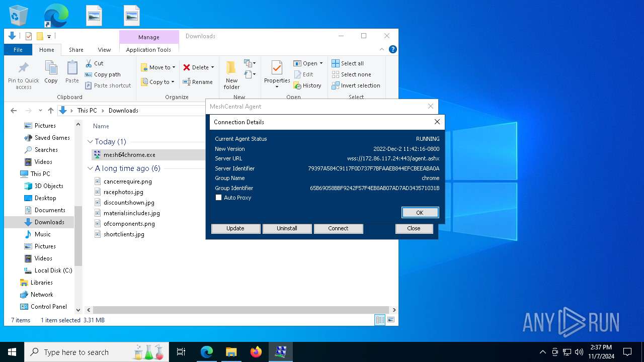
Task: Click Copy path in Clipboard group
Action: point(103,74)
